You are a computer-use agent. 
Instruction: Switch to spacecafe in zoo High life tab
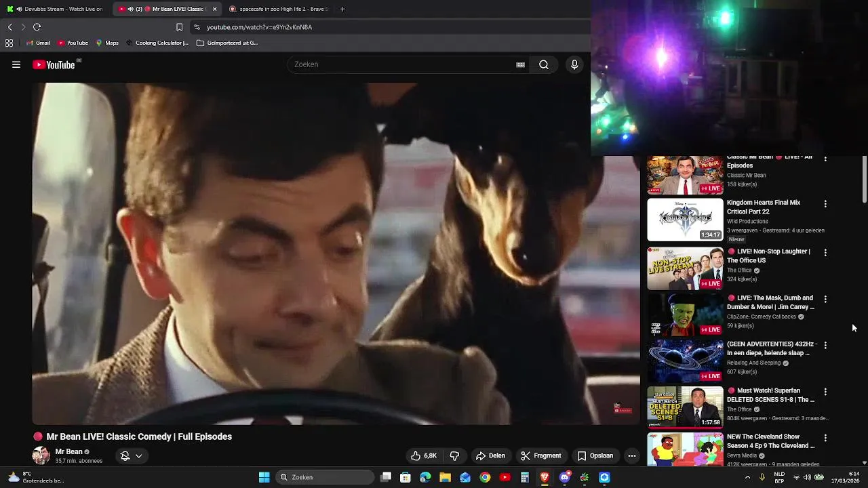tap(278, 9)
